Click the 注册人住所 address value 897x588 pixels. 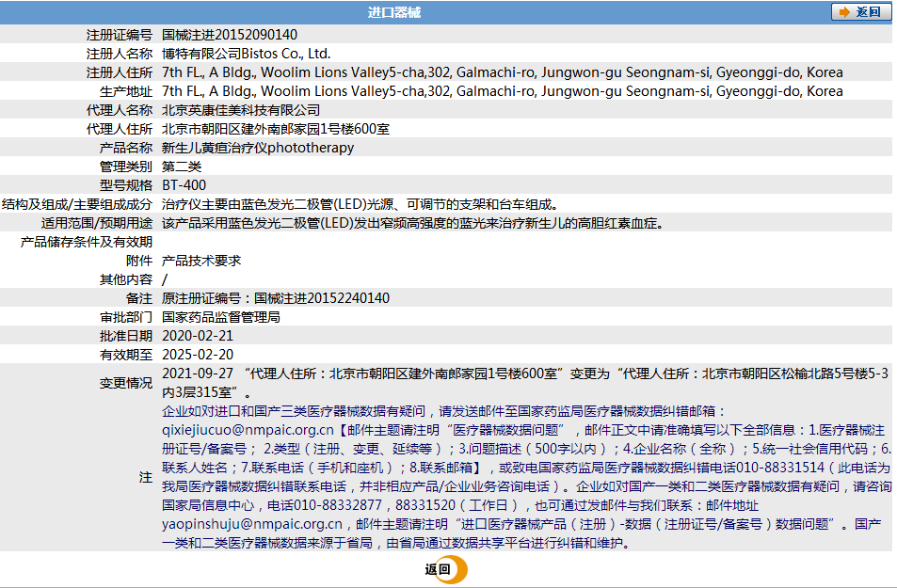503,72
